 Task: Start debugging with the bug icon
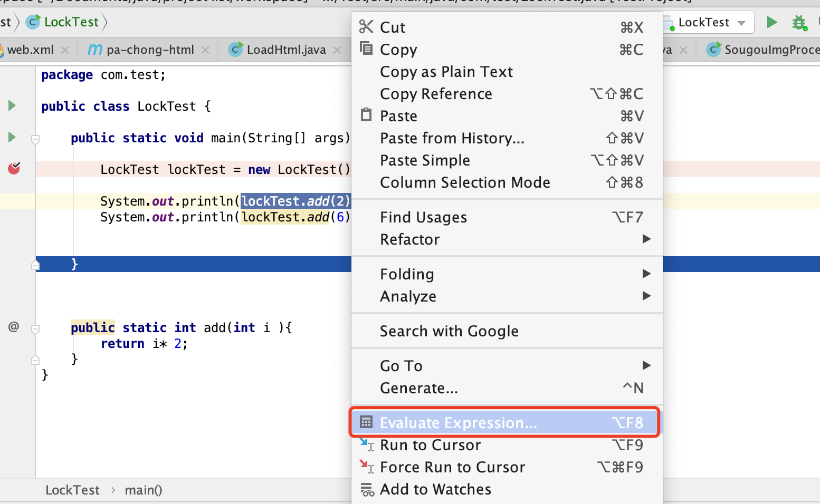[799, 22]
